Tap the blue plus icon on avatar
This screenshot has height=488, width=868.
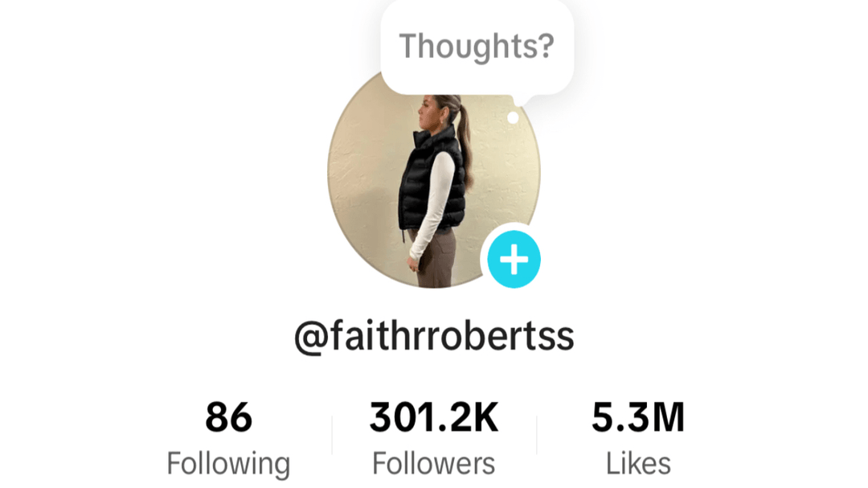click(x=514, y=259)
